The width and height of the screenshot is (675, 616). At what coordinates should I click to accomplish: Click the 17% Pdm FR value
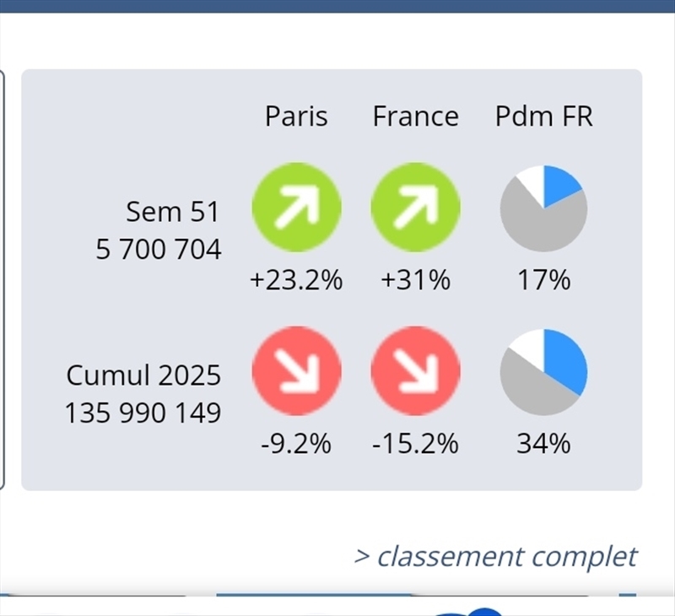tap(543, 280)
